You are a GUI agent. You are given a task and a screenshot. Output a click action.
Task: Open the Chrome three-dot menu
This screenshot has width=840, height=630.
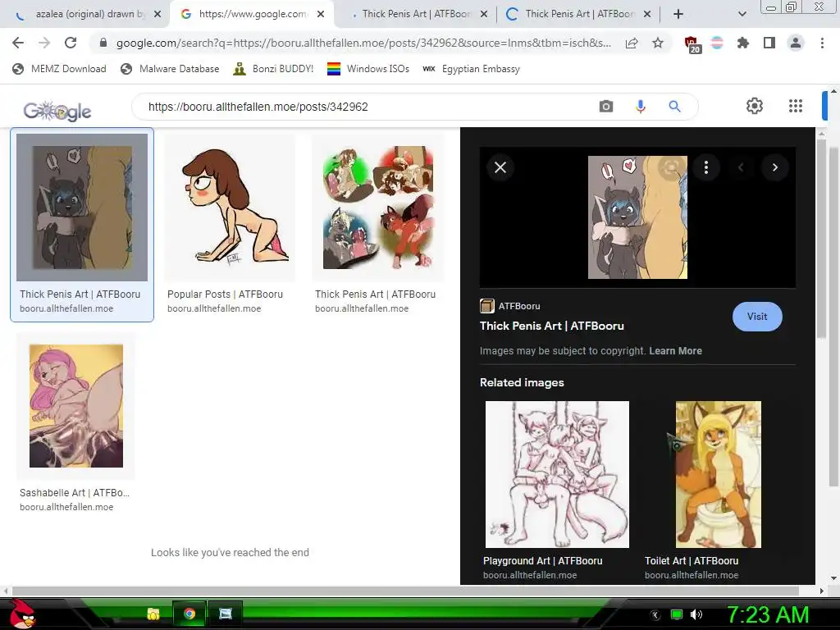822,43
